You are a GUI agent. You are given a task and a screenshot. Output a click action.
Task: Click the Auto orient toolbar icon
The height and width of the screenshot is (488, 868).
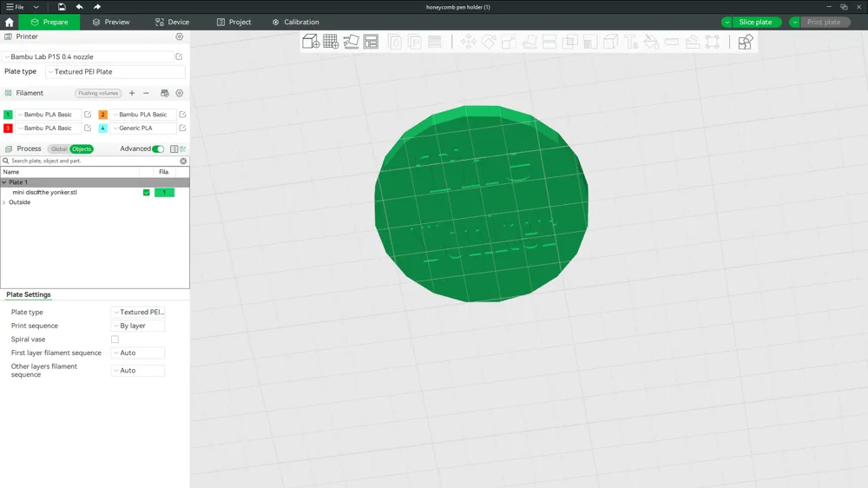tap(351, 42)
